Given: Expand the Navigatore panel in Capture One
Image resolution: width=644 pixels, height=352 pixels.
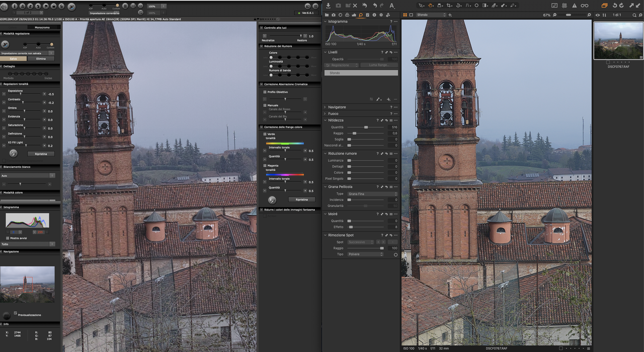Looking at the screenshot, I should (x=325, y=107).
